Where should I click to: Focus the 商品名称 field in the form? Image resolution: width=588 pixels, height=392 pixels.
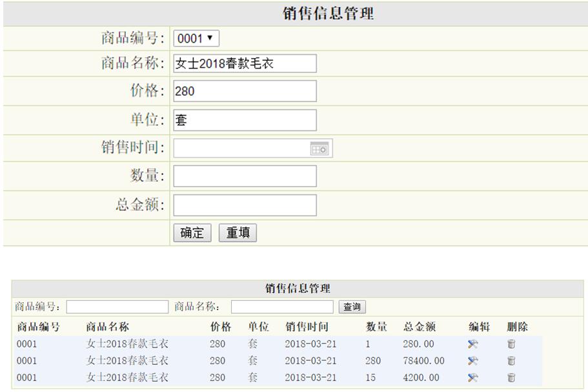click(245, 63)
